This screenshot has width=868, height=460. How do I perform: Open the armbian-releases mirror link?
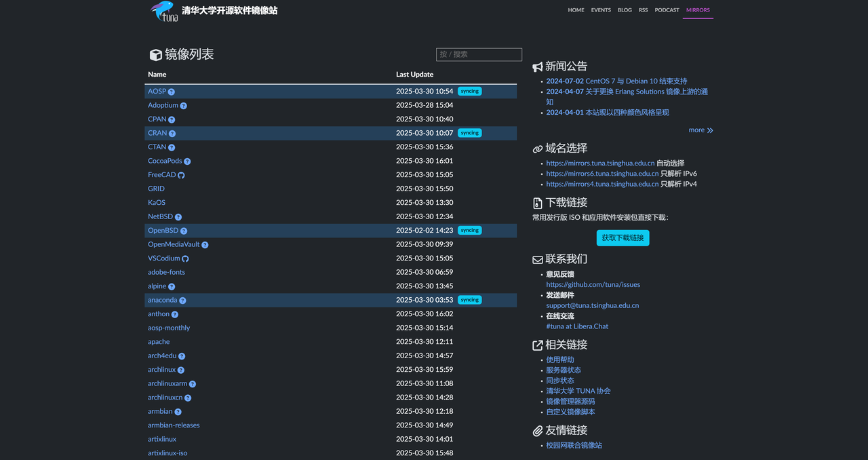pos(174,425)
